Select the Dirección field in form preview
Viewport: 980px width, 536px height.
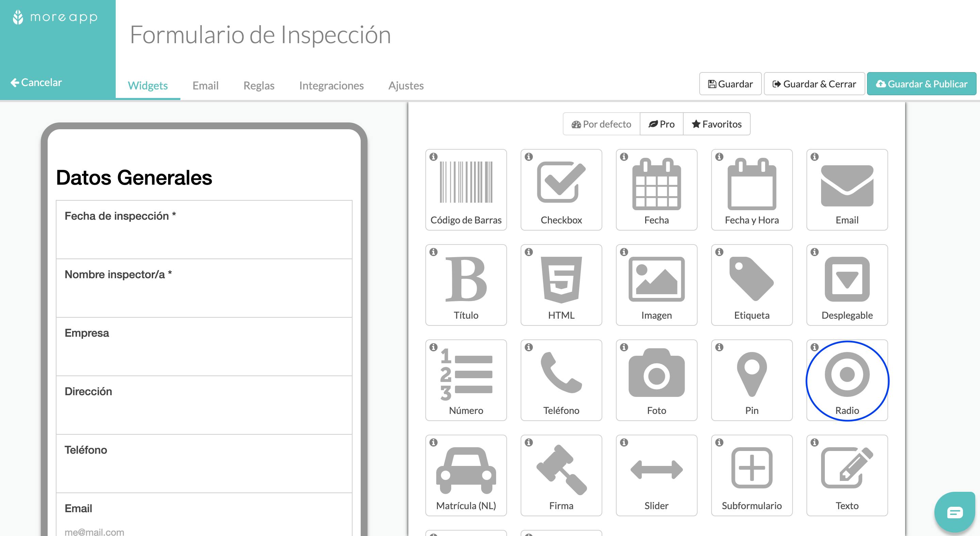[204, 405]
